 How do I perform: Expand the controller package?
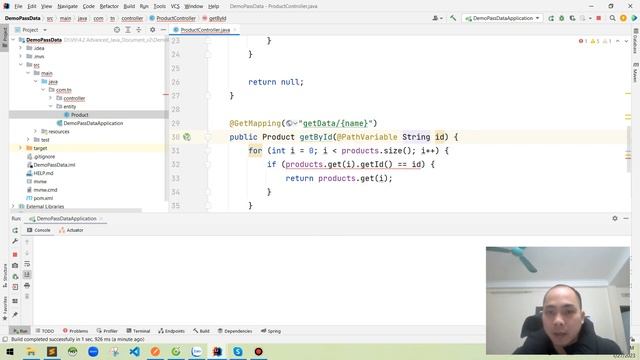pyautogui.click(x=51, y=98)
